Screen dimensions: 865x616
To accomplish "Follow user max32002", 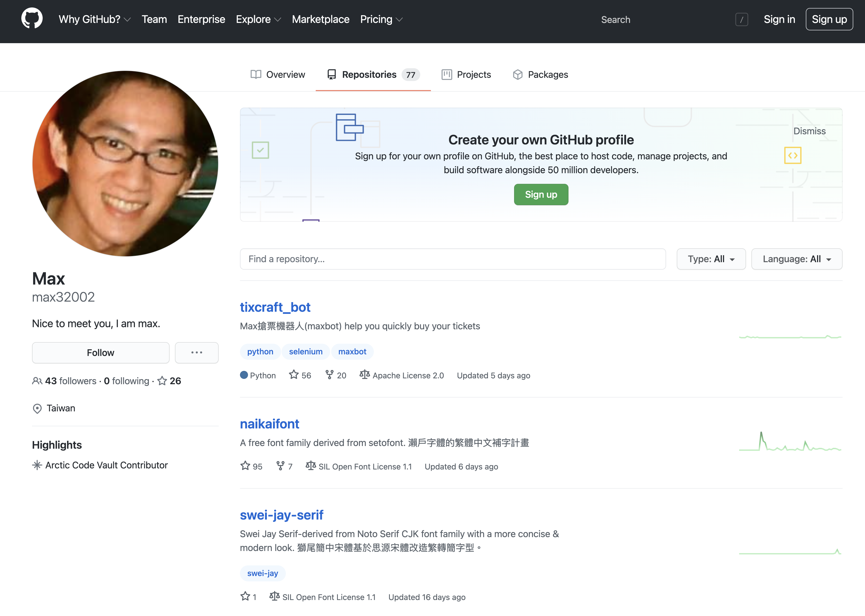I will [101, 353].
